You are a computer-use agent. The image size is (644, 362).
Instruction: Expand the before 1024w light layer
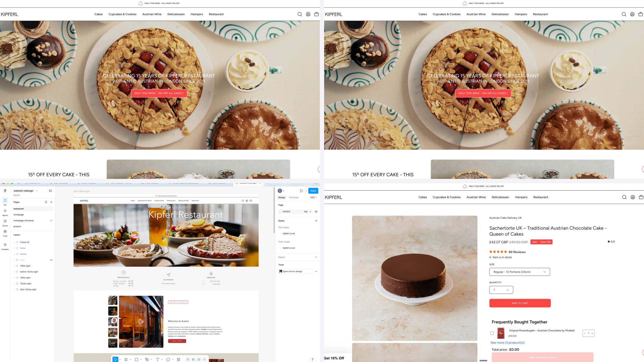pos(14,272)
